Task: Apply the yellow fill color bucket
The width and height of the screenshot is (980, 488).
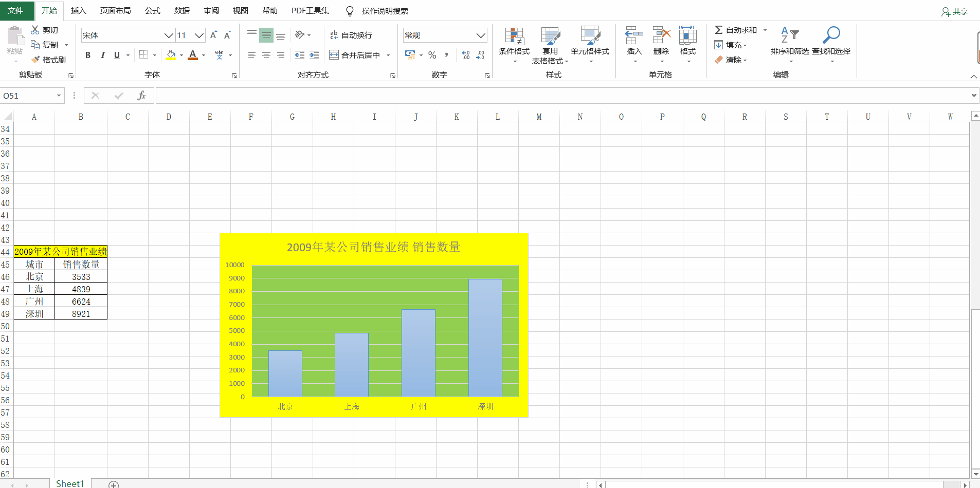Action: [171, 55]
